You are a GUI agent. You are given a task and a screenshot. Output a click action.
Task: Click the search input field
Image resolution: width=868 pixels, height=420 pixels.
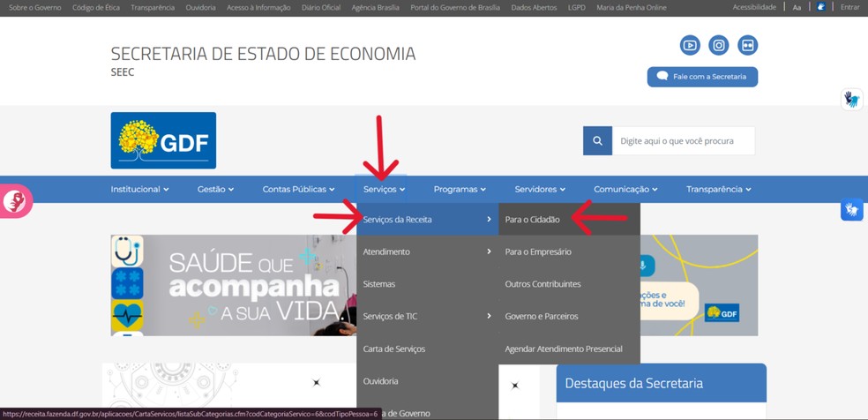pyautogui.click(x=684, y=140)
